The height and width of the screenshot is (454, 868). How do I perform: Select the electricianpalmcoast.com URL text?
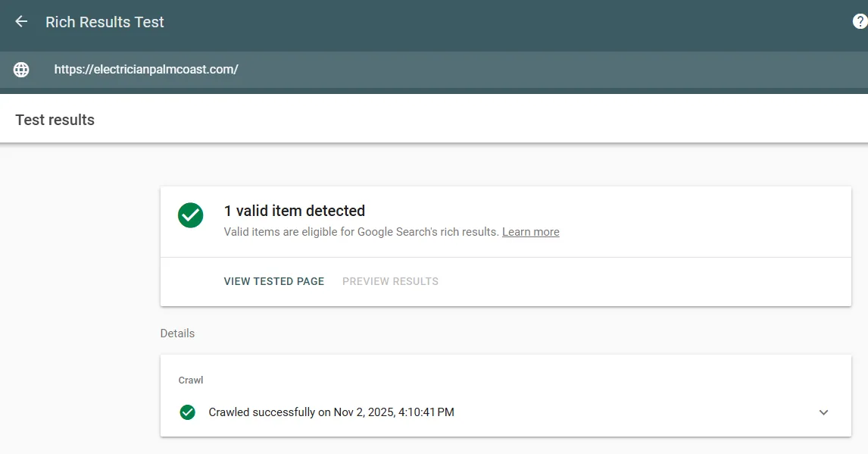146,69
